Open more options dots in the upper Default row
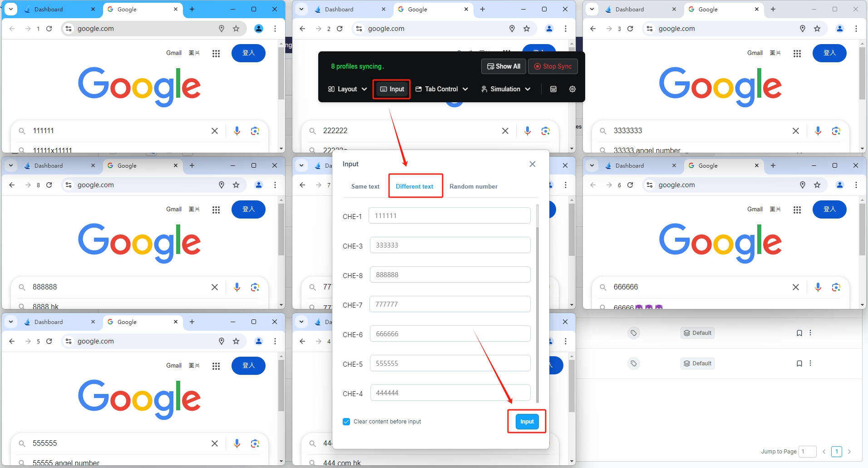The image size is (868, 468). [x=810, y=333]
